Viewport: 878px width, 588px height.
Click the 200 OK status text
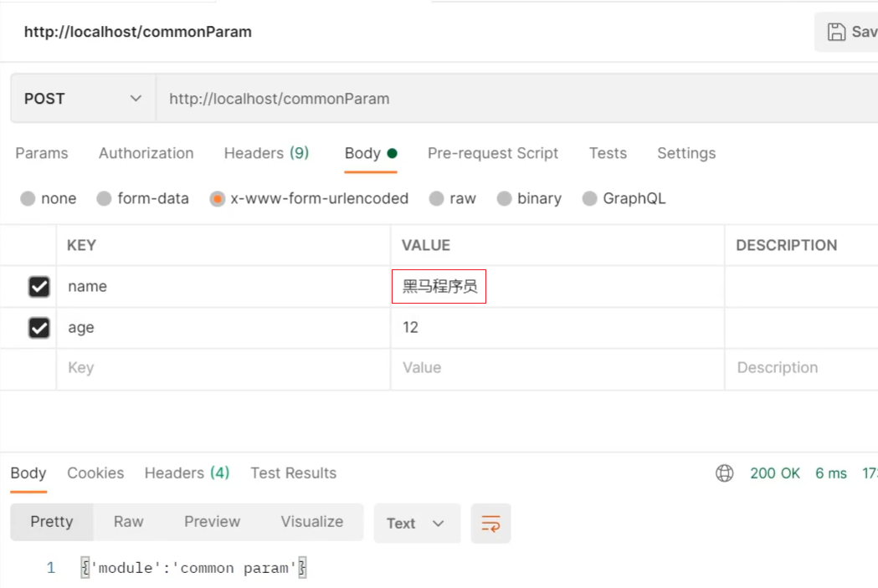[775, 473]
